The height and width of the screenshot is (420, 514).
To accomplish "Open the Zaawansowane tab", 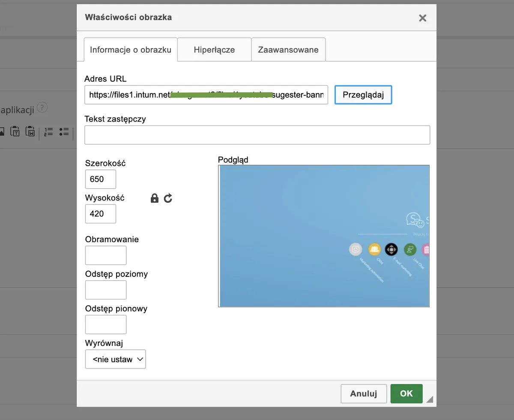I will [288, 50].
